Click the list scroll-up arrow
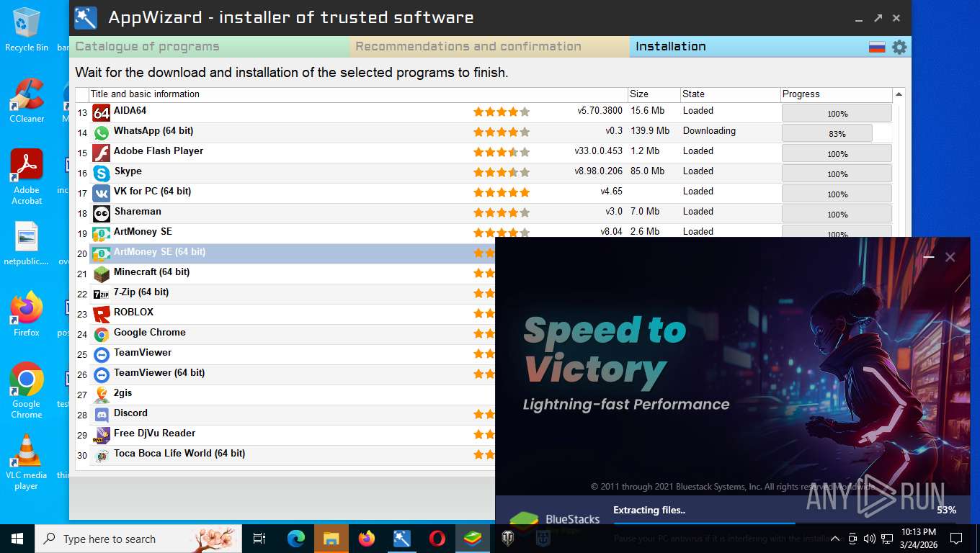This screenshot has width=980, height=553. pyautogui.click(x=899, y=94)
